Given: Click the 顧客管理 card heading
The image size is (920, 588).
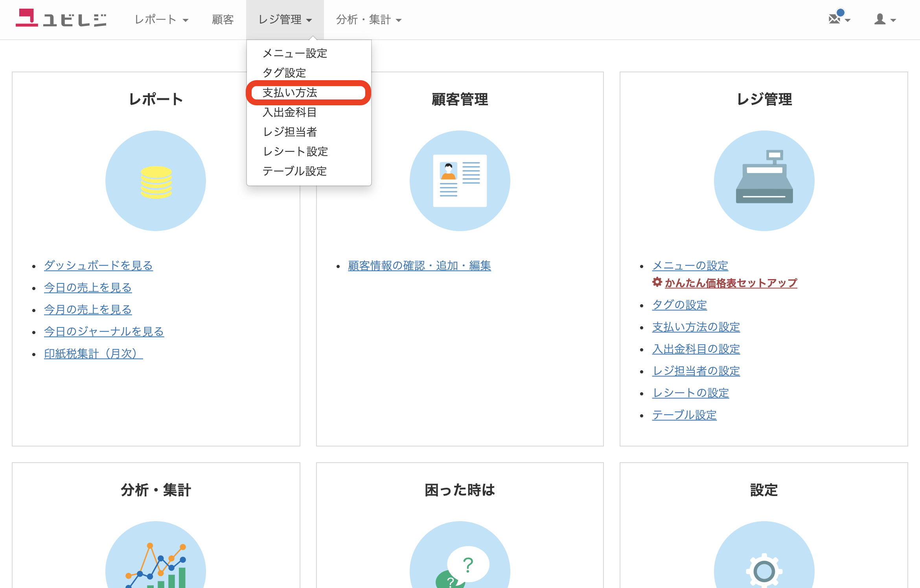Looking at the screenshot, I should coord(460,99).
